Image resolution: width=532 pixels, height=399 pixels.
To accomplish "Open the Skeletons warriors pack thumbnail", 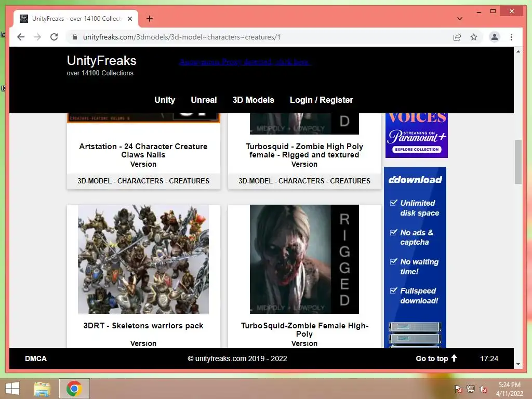I will click(x=143, y=259).
